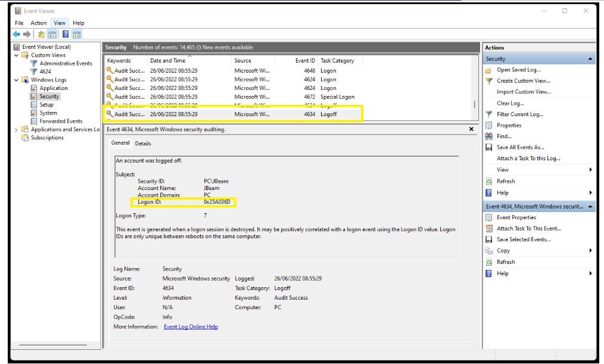Screen dimensions: 604x364
Task: Select Event Viewer (Local) root node
Action: click(46, 47)
